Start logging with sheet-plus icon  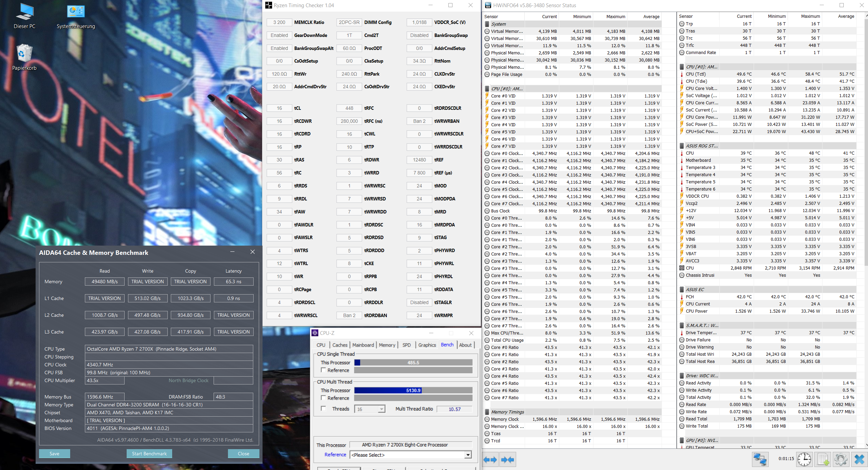point(823,459)
